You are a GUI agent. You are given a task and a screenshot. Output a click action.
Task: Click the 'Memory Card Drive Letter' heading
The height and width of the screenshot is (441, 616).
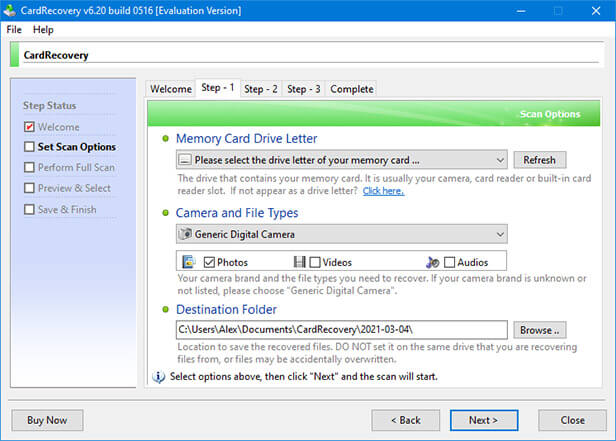[x=246, y=138]
